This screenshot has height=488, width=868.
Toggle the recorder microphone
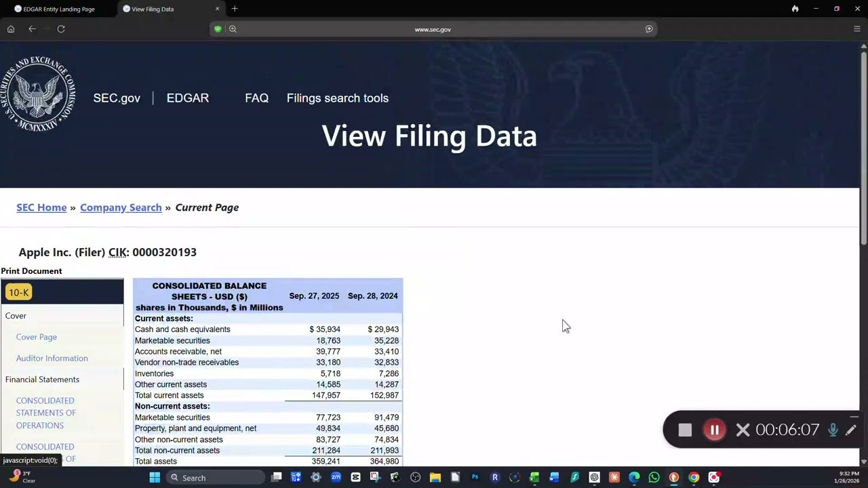pos(833,430)
